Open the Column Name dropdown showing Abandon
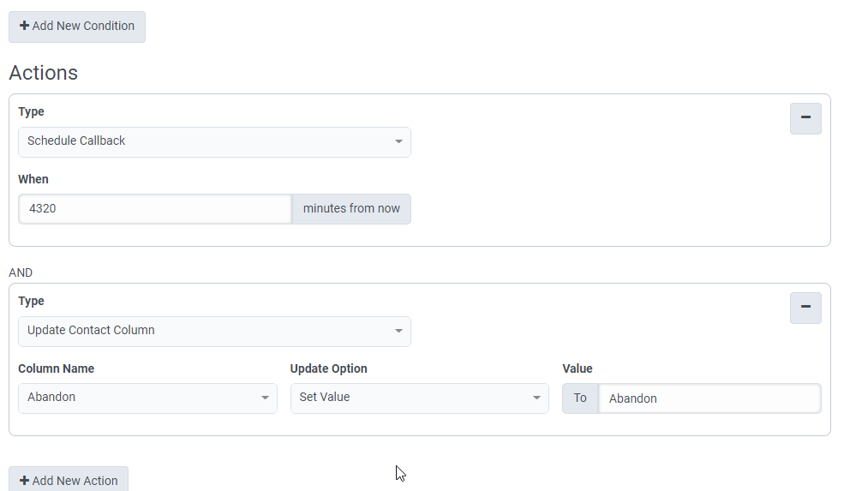This screenshot has width=868, height=491. pos(147,398)
